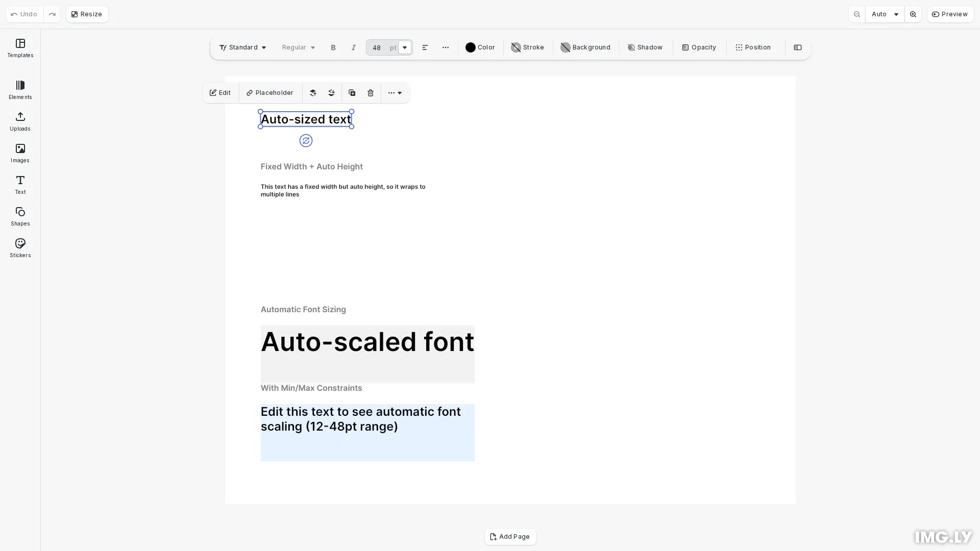This screenshot has width=980, height=551.
Task: Toggle italic formatting on the text
Action: click(x=353, y=47)
